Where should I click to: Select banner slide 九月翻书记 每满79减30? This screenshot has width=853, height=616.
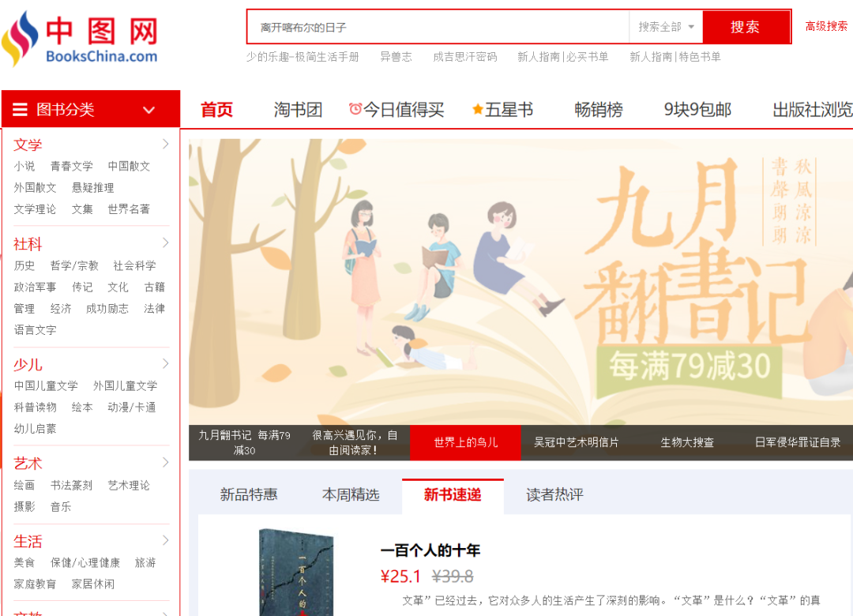244,442
